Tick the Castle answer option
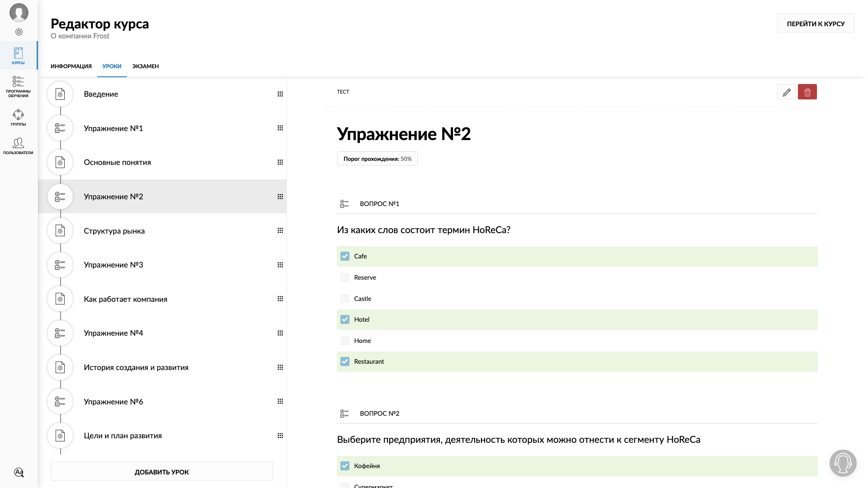Image resolution: width=868 pixels, height=488 pixels. [x=345, y=299]
